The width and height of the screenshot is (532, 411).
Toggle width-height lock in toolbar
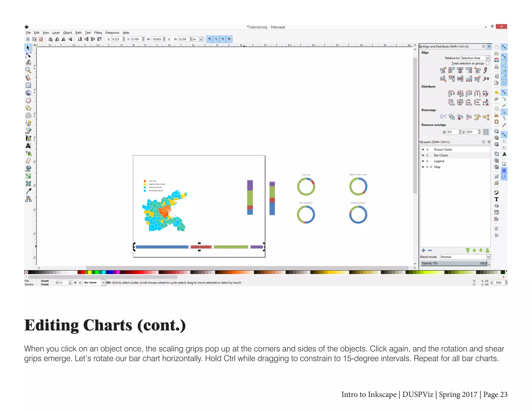(x=169, y=39)
